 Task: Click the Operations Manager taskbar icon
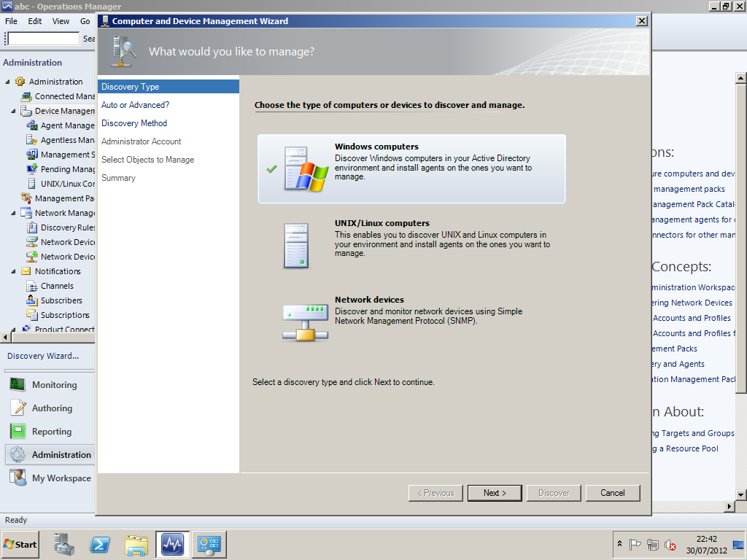172,544
